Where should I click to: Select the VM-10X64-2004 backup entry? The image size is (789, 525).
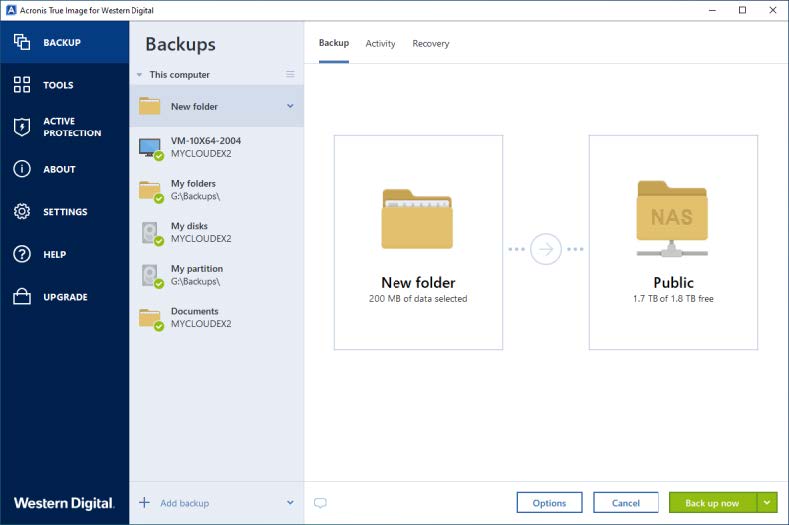click(216, 148)
